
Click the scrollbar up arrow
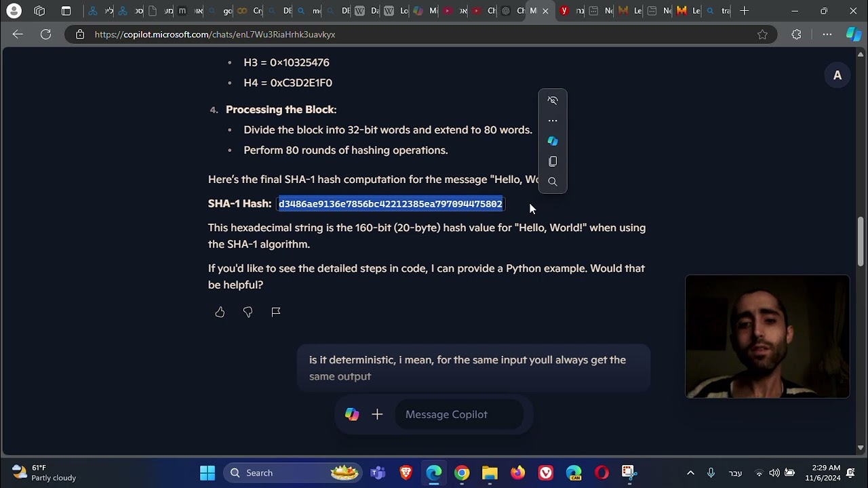pyautogui.click(x=861, y=54)
